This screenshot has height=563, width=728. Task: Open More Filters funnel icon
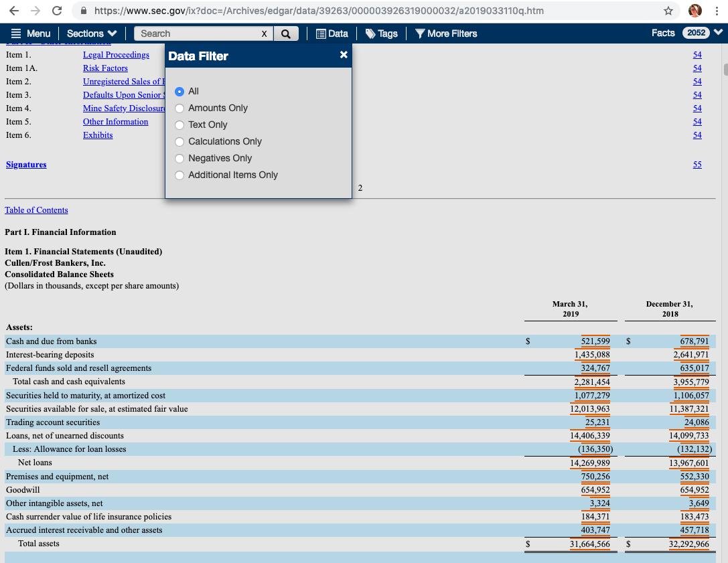point(420,33)
